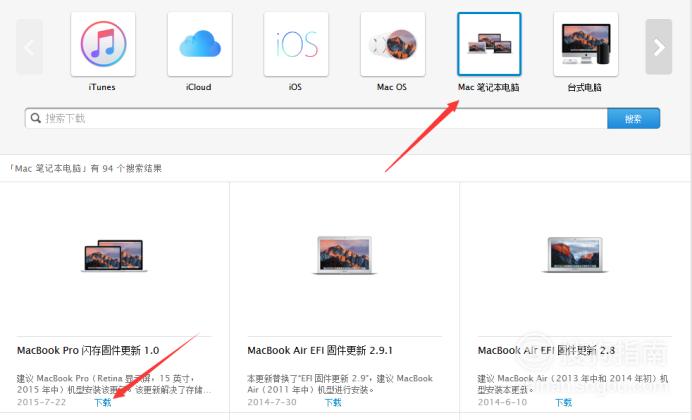
Task: Click MacBook Air EFI 2.8 product image
Action: (x=575, y=255)
